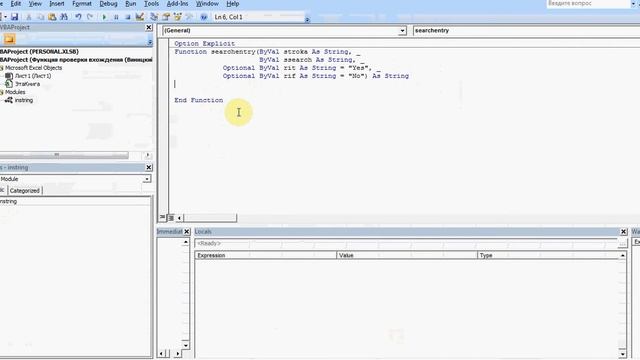Collapse the Modules folder
The width and height of the screenshot is (640, 360).
[x=2, y=92]
